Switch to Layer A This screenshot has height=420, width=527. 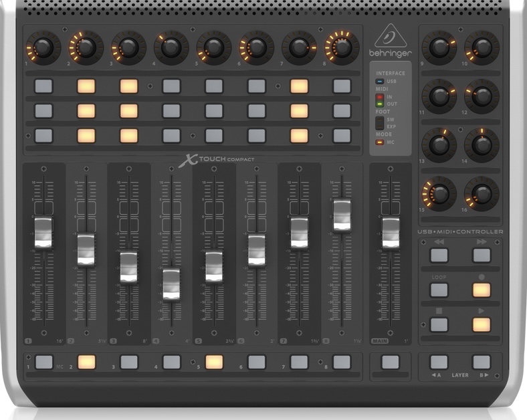click(x=439, y=362)
